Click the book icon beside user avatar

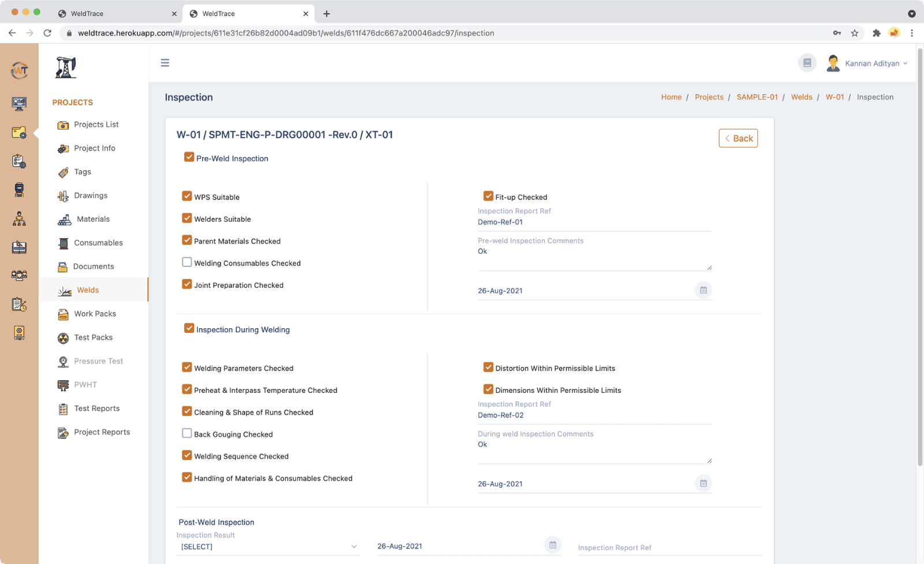[x=807, y=63]
